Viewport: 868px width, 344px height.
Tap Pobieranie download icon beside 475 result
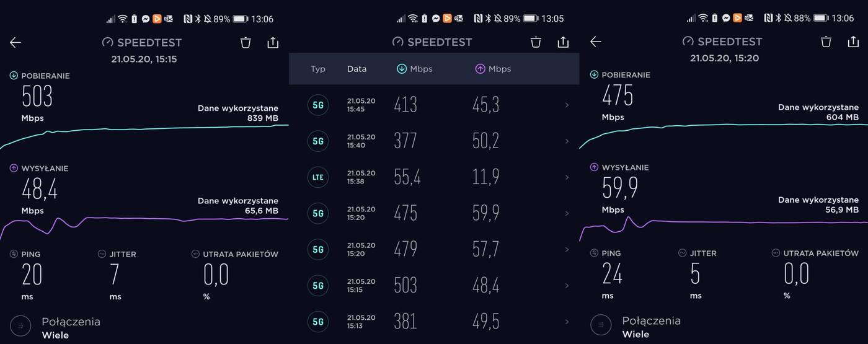click(x=594, y=74)
